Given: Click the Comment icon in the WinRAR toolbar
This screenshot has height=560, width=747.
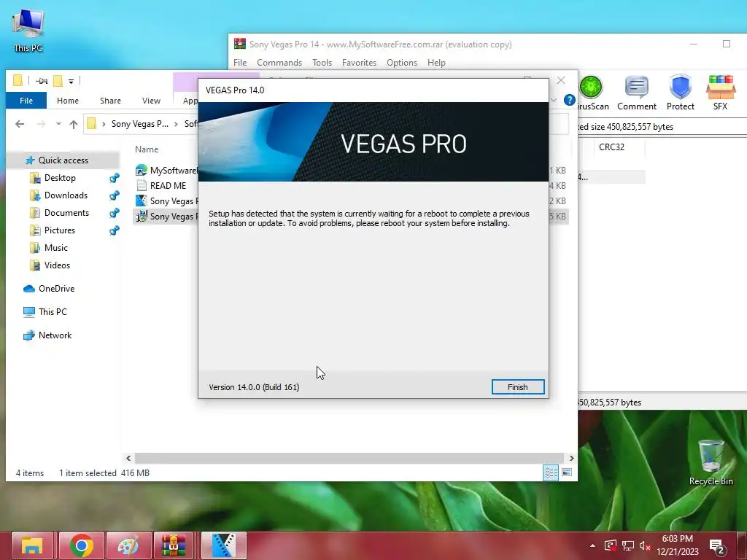Looking at the screenshot, I should click(x=636, y=93).
